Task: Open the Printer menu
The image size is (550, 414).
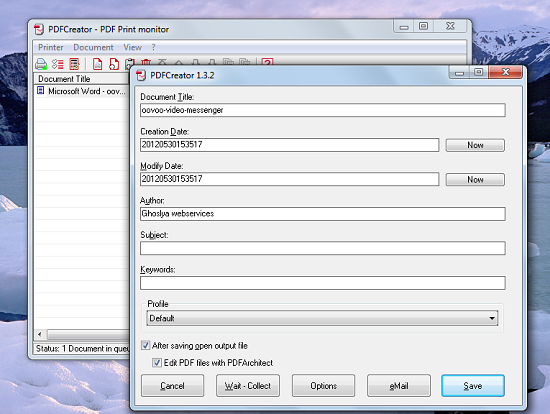Action: [51, 47]
